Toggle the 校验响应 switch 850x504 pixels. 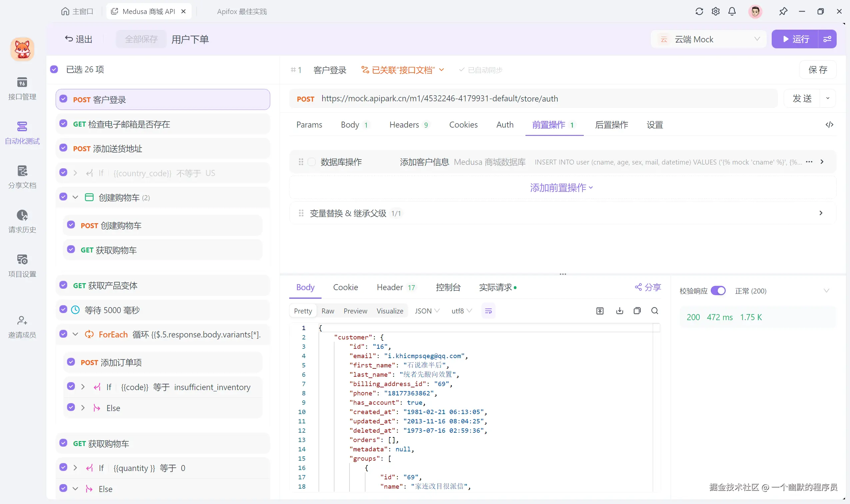click(718, 291)
